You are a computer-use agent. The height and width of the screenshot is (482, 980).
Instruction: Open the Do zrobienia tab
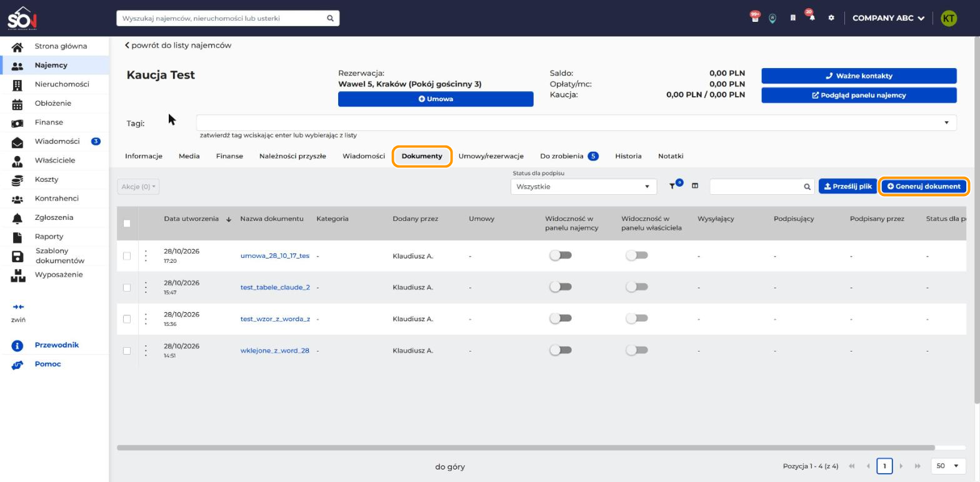[x=569, y=156]
